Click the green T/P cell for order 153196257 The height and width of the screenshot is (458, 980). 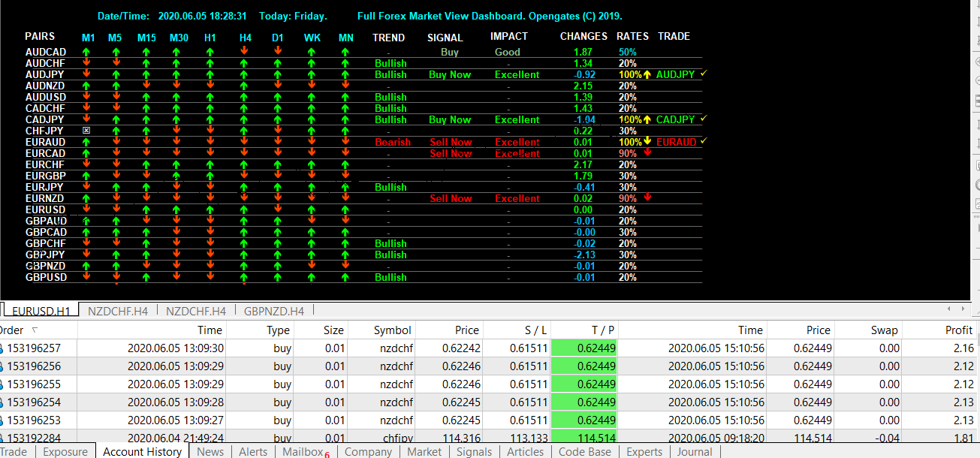(x=584, y=348)
